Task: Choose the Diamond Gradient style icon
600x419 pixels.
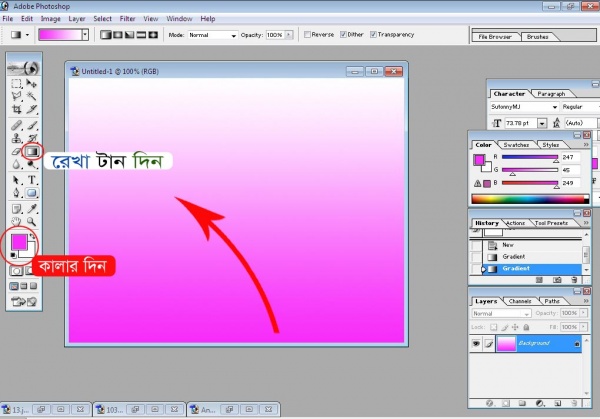Action: (x=153, y=35)
